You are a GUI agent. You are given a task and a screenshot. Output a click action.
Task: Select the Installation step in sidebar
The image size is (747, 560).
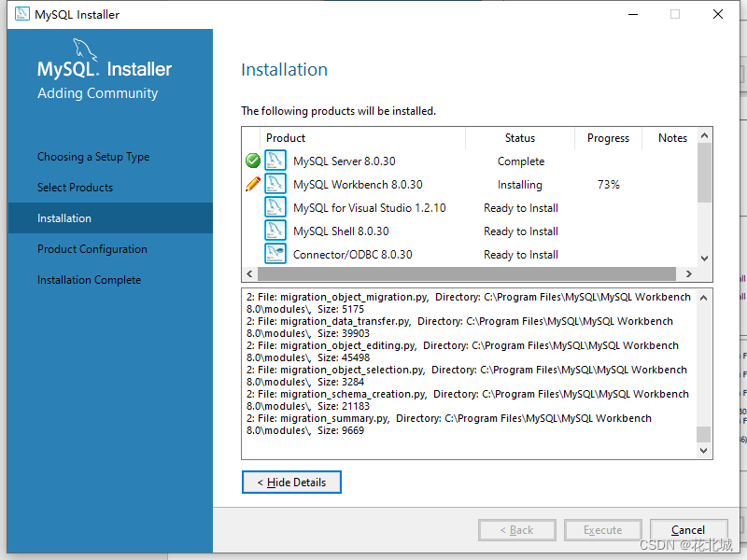point(110,218)
